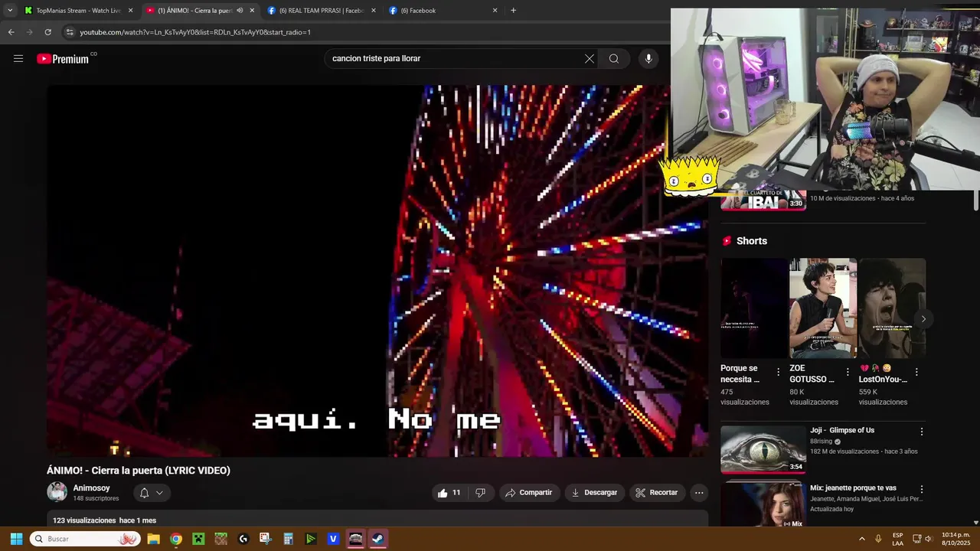
Task: Open Steam from the taskbar
Action: [378, 539]
